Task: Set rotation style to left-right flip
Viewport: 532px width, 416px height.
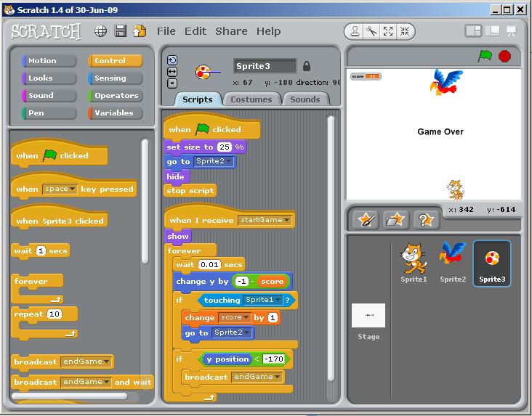Action: click(172, 72)
